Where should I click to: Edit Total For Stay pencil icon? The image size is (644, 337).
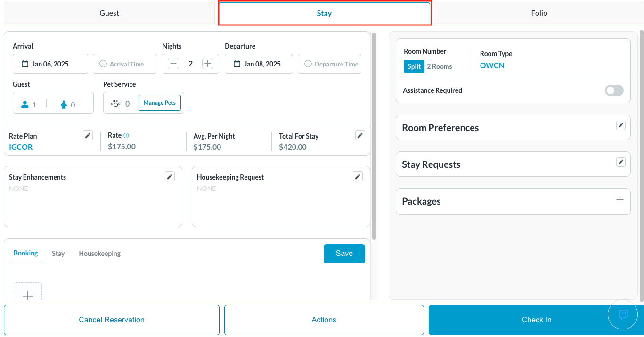[360, 136]
